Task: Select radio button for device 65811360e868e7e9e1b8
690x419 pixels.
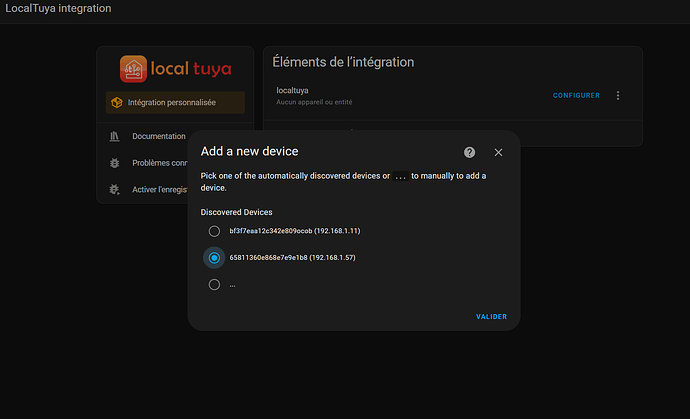Action: 214,258
